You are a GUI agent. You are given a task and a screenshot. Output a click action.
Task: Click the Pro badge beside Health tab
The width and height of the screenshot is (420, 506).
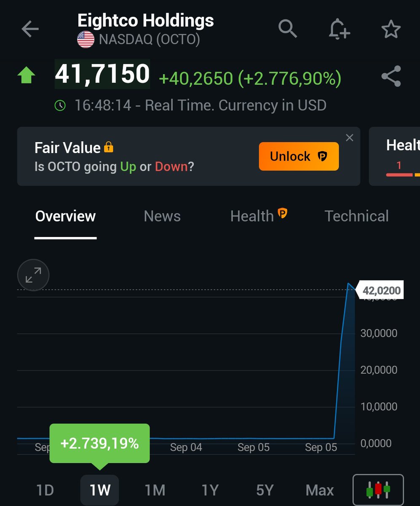(282, 214)
